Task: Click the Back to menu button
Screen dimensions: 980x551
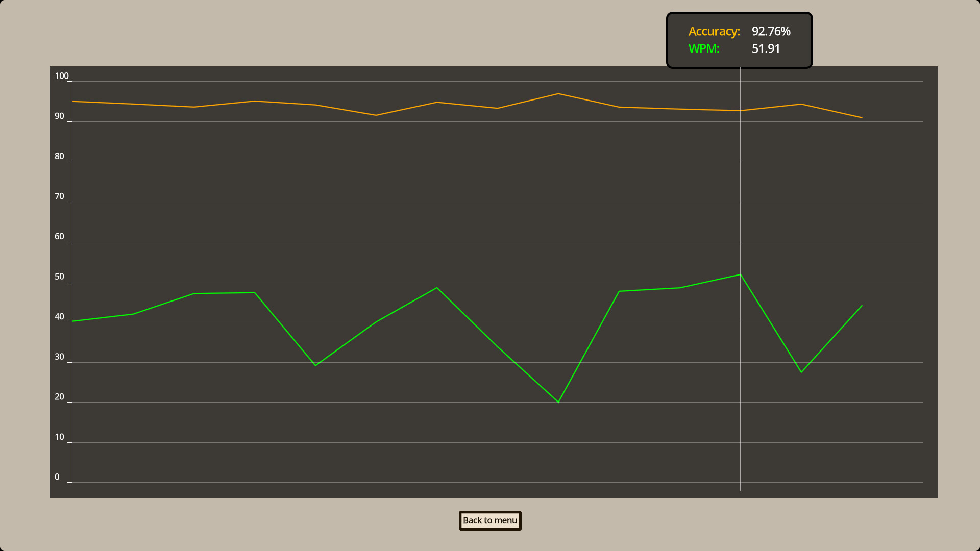Action: [489, 520]
